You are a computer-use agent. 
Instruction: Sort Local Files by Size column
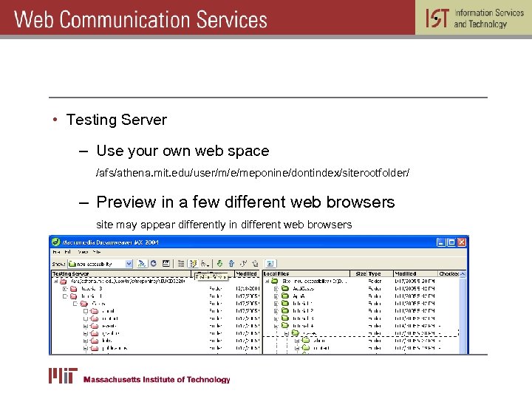click(x=359, y=273)
